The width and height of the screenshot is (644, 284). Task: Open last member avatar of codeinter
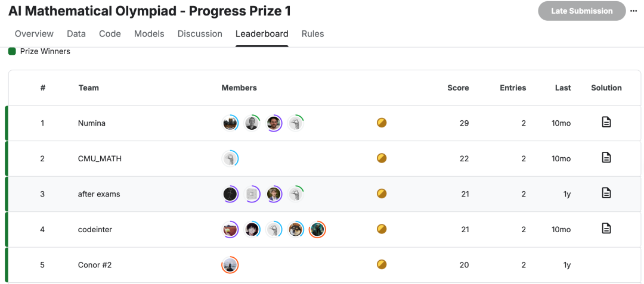pos(317,229)
